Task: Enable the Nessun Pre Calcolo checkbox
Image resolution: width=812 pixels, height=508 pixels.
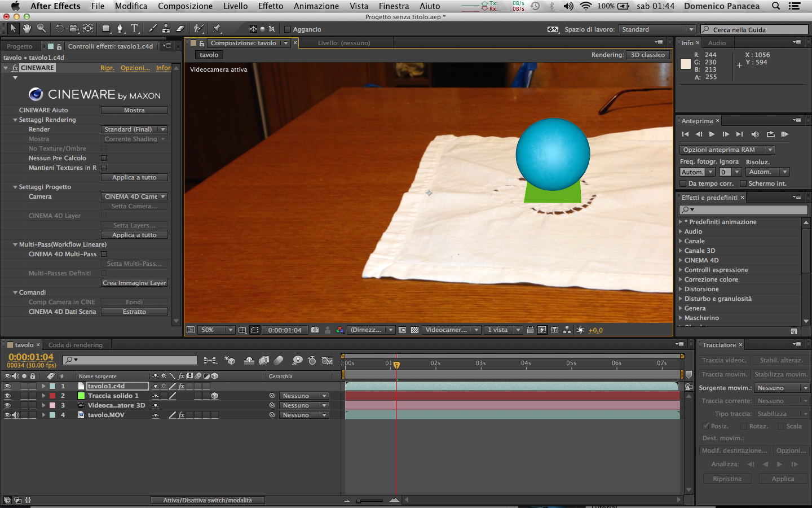Action: click(x=104, y=158)
